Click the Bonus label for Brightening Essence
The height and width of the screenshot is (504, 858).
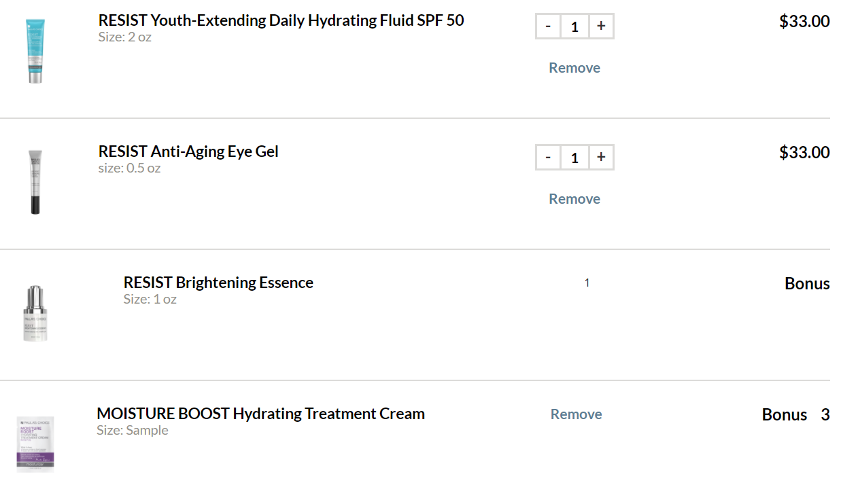(x=807, y=284)
